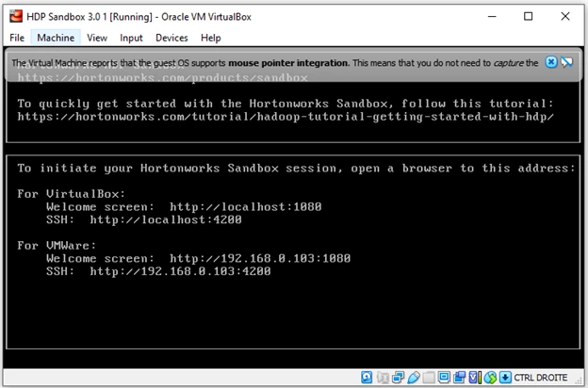This screenshot has height=388, width=588.
Task: Click the 'To initiate your Hortonworks Sandbox session' line
Action: [296, 168]
